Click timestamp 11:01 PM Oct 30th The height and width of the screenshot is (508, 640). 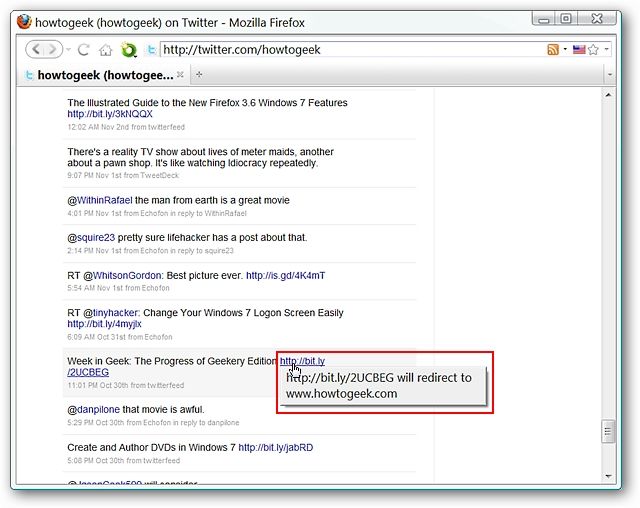pyautogui.click(x=98, y=385)
